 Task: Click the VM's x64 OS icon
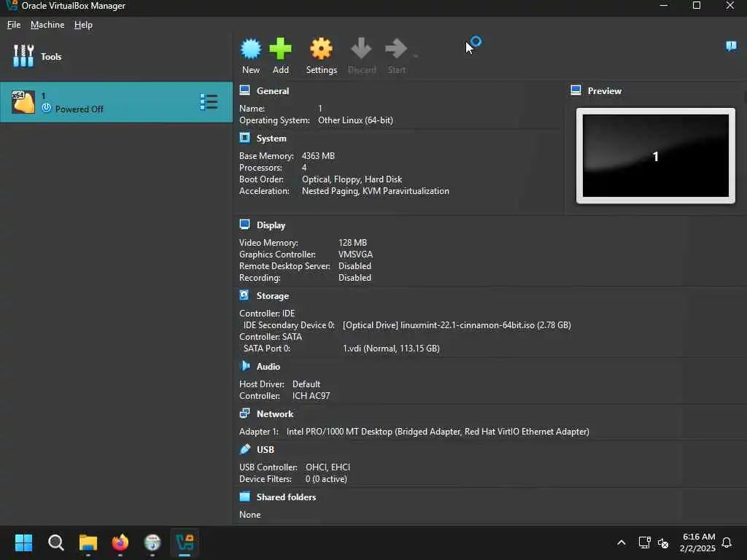(x=23, y=102)
